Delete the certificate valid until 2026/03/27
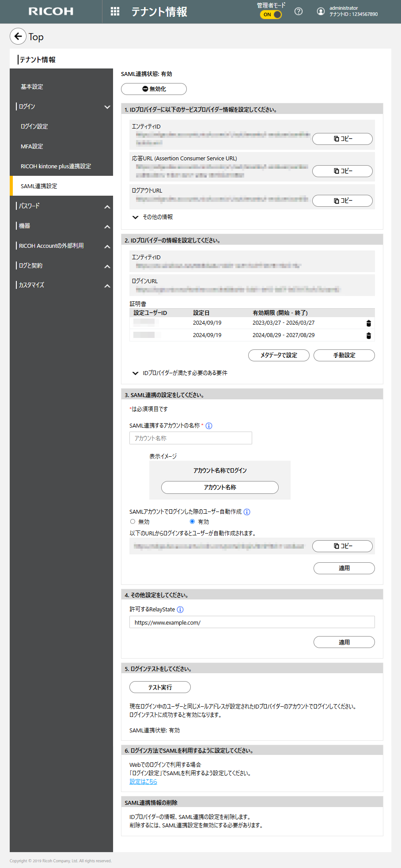Image resolution: width=401 pixels, height=868 pixels. pyautogui.click(x=369, y=323)
